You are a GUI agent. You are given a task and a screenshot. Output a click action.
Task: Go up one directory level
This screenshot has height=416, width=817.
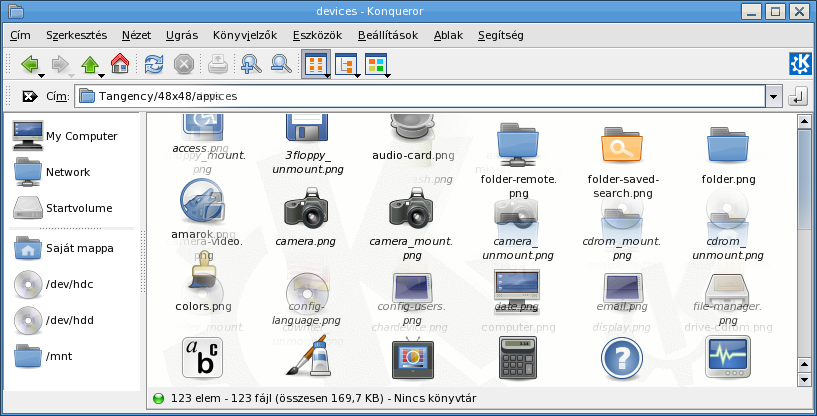(90, 64)
